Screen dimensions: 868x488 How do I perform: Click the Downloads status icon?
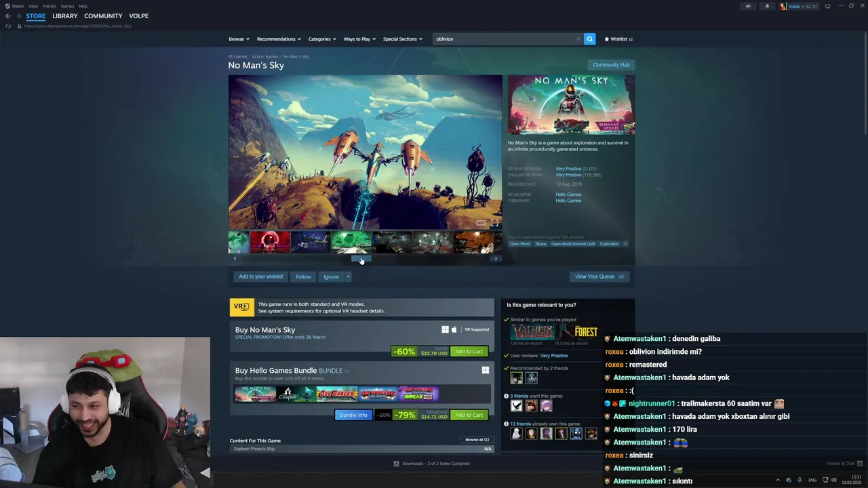click(x=397, y=464)
